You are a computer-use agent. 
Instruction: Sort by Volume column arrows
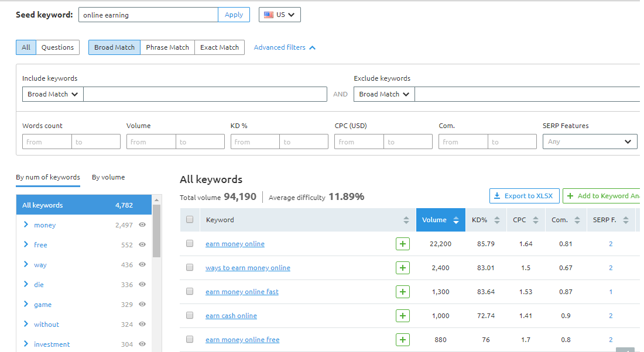coord(456,220)
